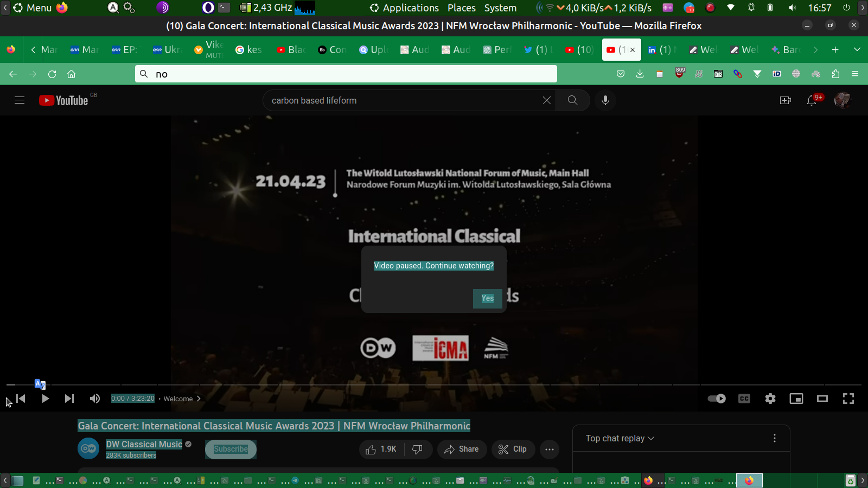Reload the current page
This screenshot has width=868, height=488.
click(x=52, y=74)
